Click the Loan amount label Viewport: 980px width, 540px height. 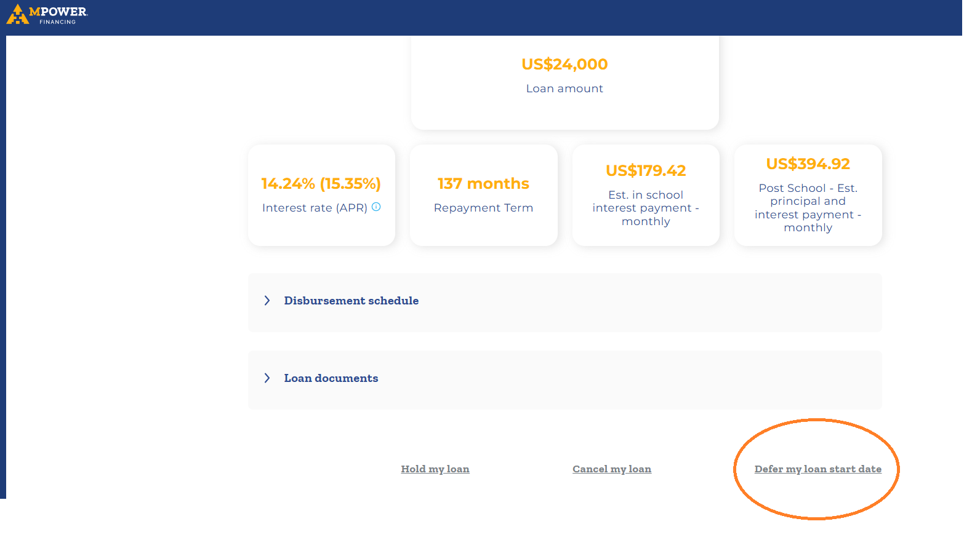click(564, 89)
